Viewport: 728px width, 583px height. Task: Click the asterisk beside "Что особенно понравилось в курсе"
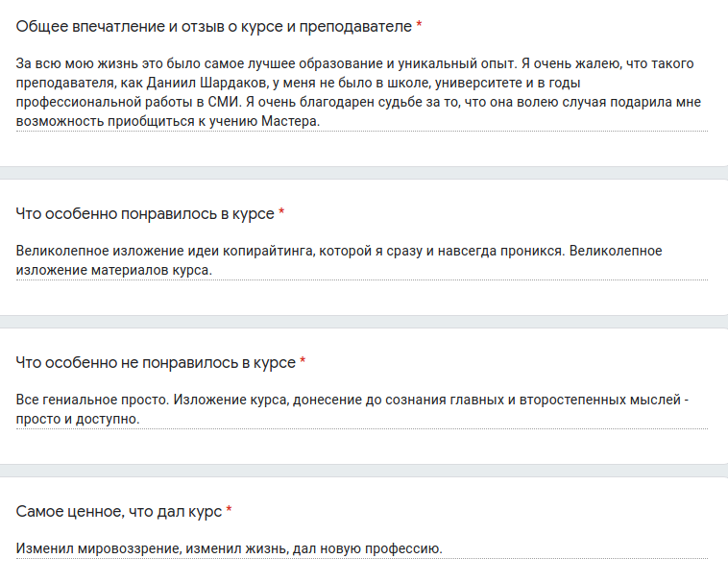coord(281,213)
